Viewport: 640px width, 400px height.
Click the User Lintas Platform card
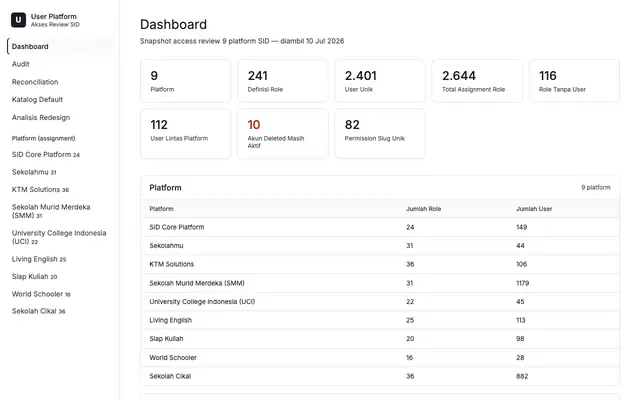point(186,133)
